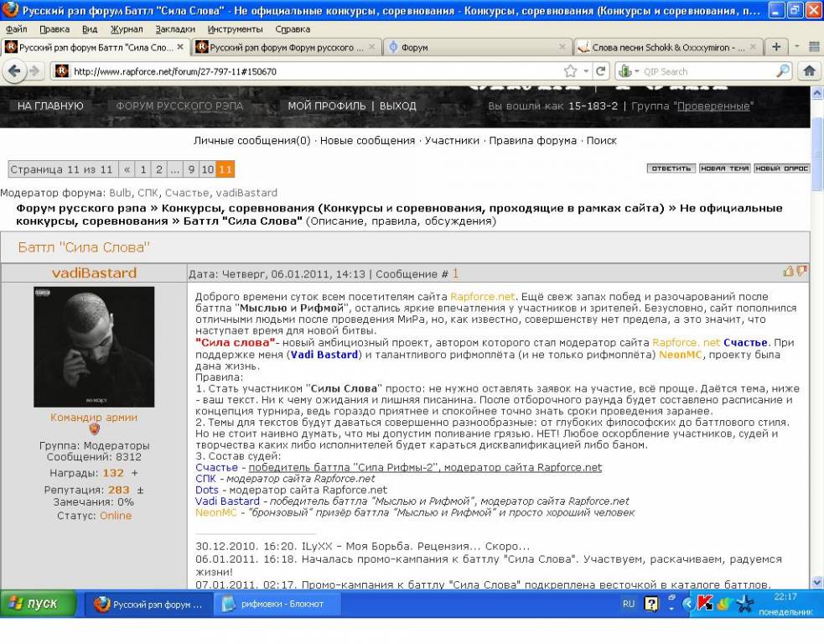Reload the page with refresh icon
The height and width of the screenshot is (644, 824).
(601, 71)
